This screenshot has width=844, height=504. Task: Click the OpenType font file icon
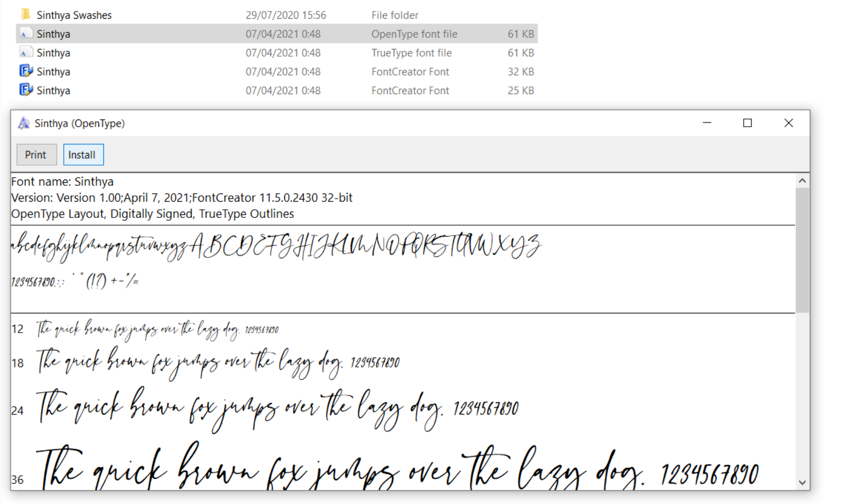click(x=26, y=34)
